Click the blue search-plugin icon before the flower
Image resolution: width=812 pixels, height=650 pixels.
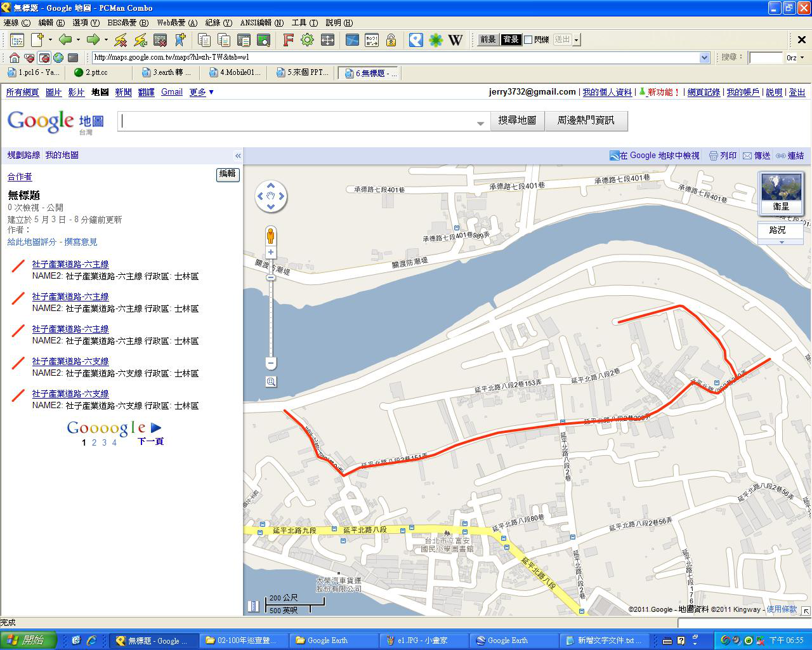pyautogui.click(x=416, y=40)
